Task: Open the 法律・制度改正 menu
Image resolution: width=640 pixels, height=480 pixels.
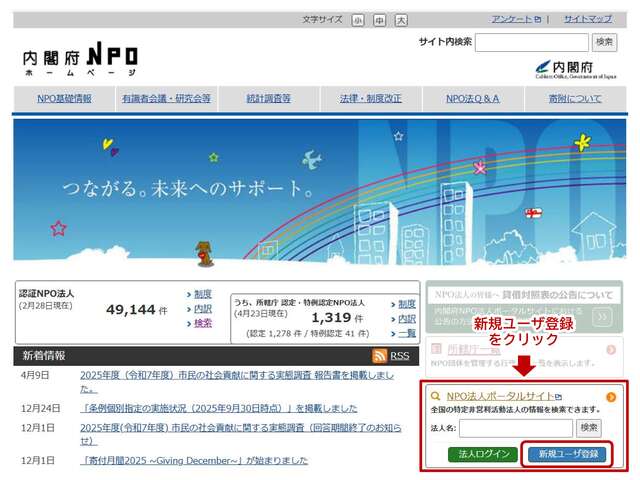Action: tap(371, 99)
